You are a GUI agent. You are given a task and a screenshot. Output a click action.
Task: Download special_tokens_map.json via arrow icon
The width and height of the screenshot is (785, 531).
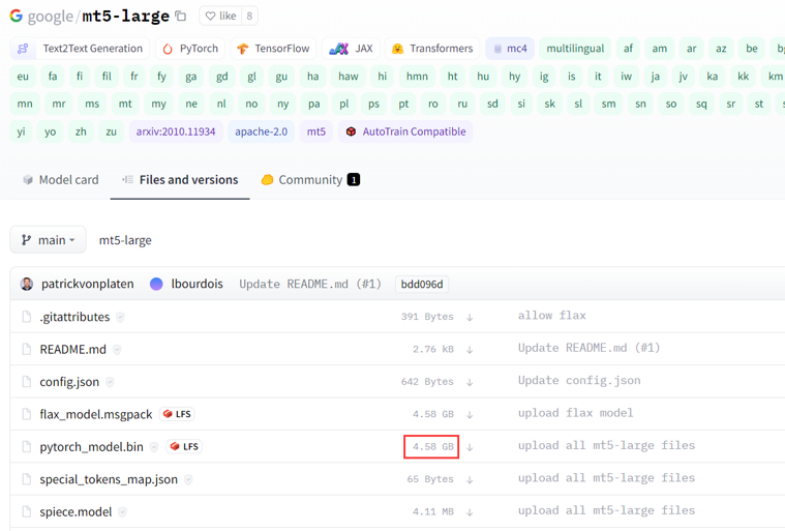pos(470,480)
